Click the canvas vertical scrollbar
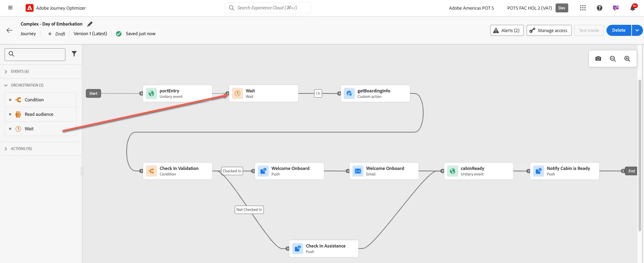This screenshot has height=263, width=644. tap(640, 155)
